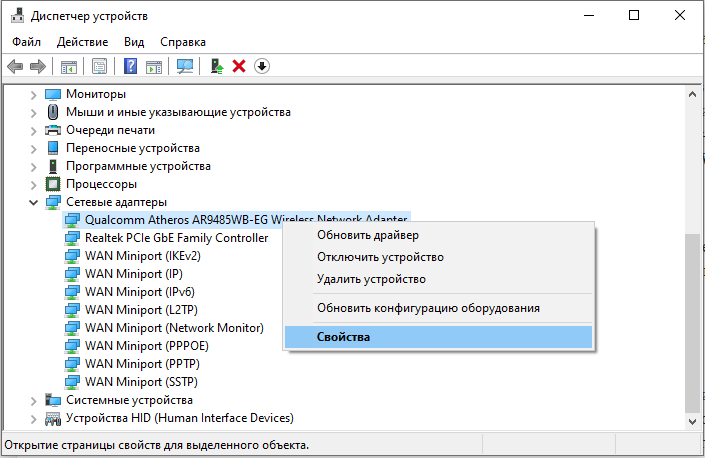Choose Свойства in context menu
This screenshot has width=705, height=458.
click(x=438, y=337)
